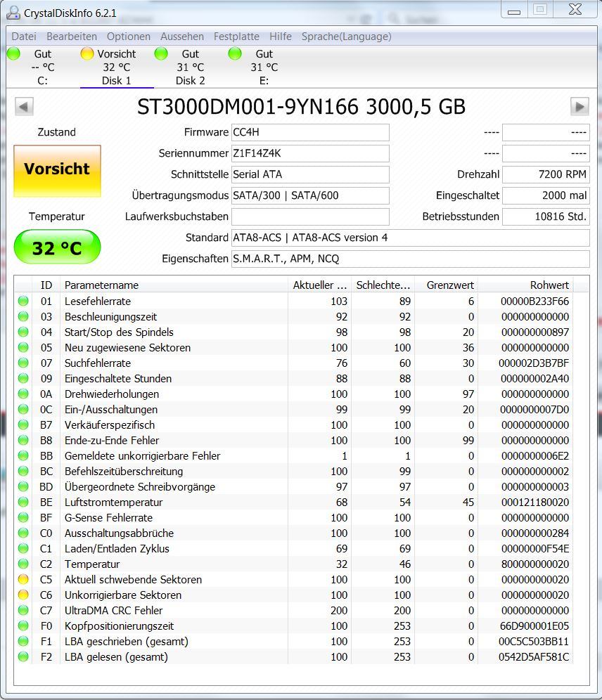Click the status icon of Befehlszeitüberschreitung row
The height and width of the screenshot is (700, 602).
click(23, 472)
